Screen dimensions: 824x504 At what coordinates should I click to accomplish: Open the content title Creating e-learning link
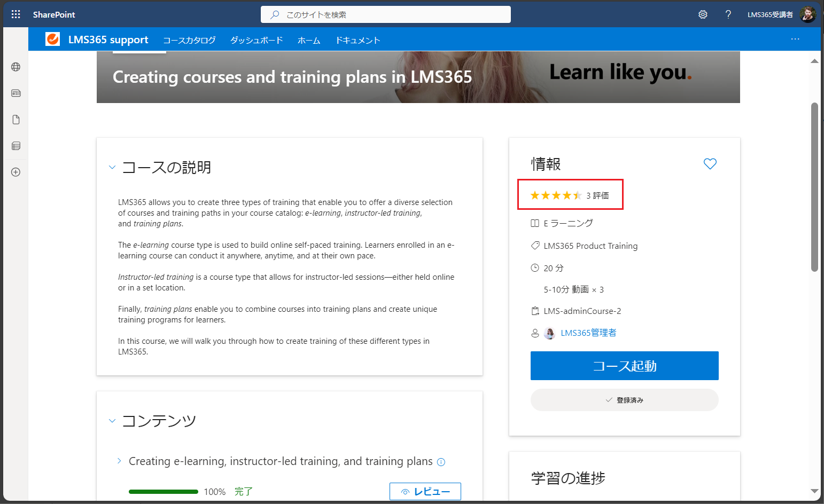point(281,461)
